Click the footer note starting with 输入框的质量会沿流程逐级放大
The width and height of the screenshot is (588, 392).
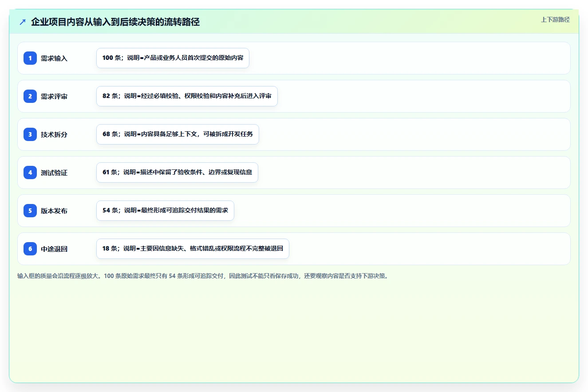(x=204, y=276)
